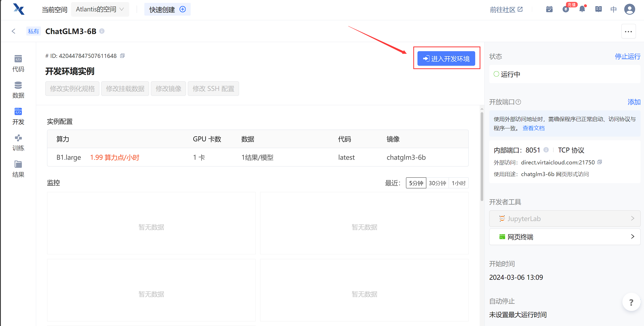Copy the instance ID number
The height and width of the screenshot is (326, 644).
(x=122, y=56)
